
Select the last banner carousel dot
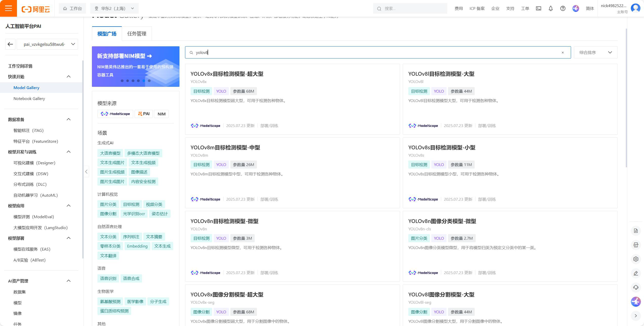[x=149, y=81]
